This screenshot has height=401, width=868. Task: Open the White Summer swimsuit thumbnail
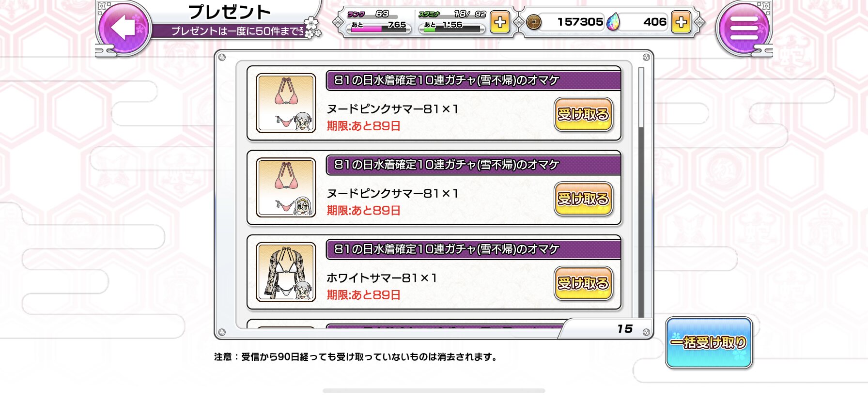click(286, 272)
